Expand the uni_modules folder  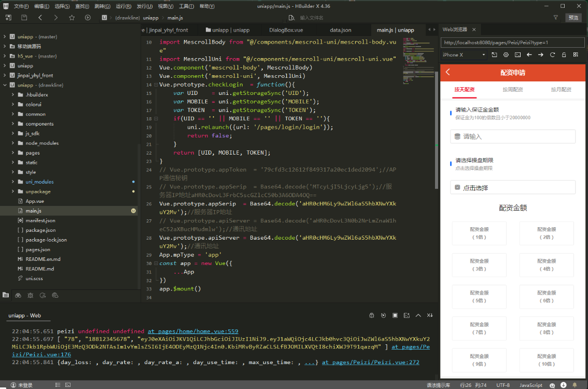(13, 182)
